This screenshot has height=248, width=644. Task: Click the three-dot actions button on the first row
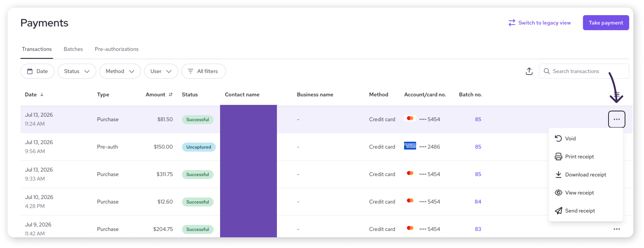point(616,119)
